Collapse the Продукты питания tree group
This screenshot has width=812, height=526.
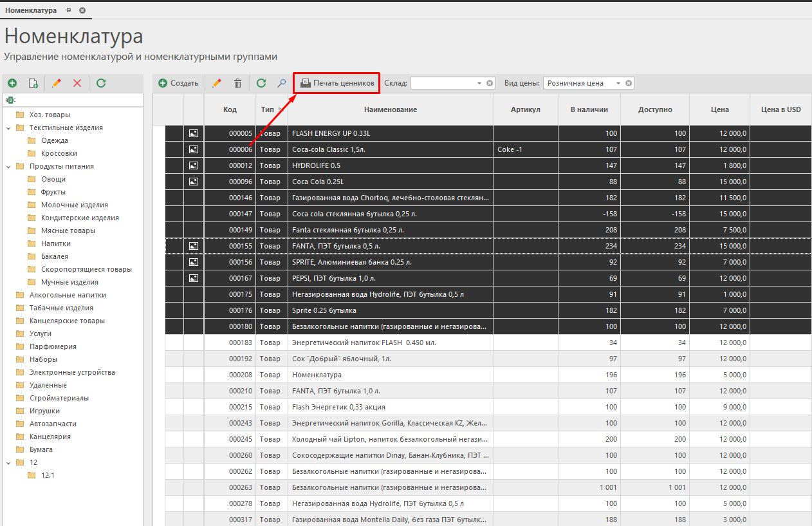(8, 166)
